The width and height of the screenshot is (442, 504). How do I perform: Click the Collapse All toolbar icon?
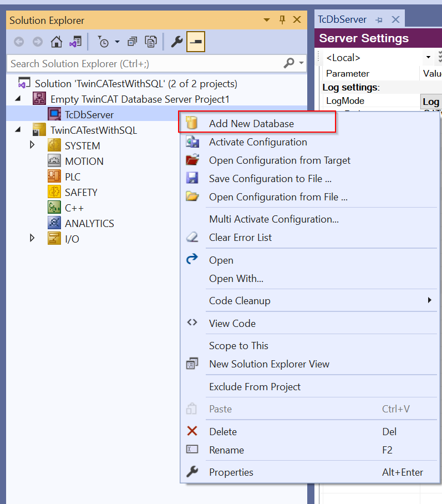[132, 42]
